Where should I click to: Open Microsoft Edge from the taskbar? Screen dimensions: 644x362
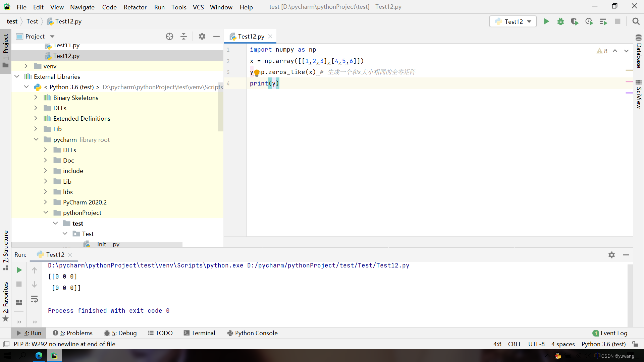[39, 356]
